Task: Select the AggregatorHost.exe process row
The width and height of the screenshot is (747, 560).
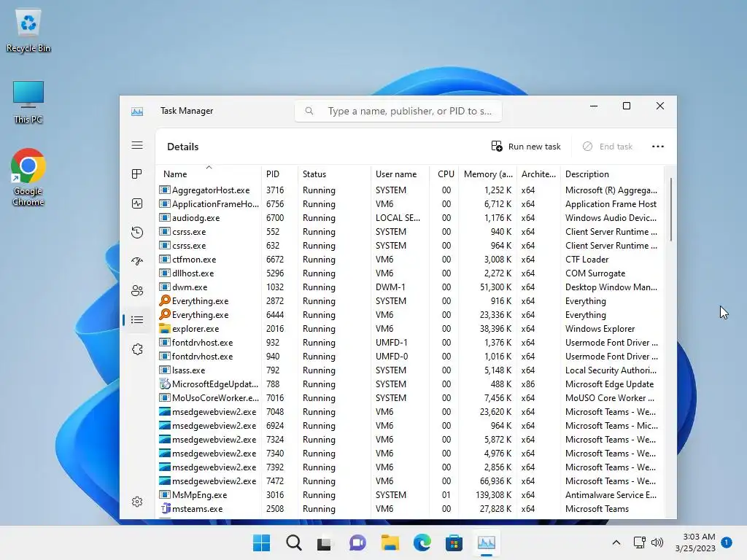Action: (x=410, y=190)
